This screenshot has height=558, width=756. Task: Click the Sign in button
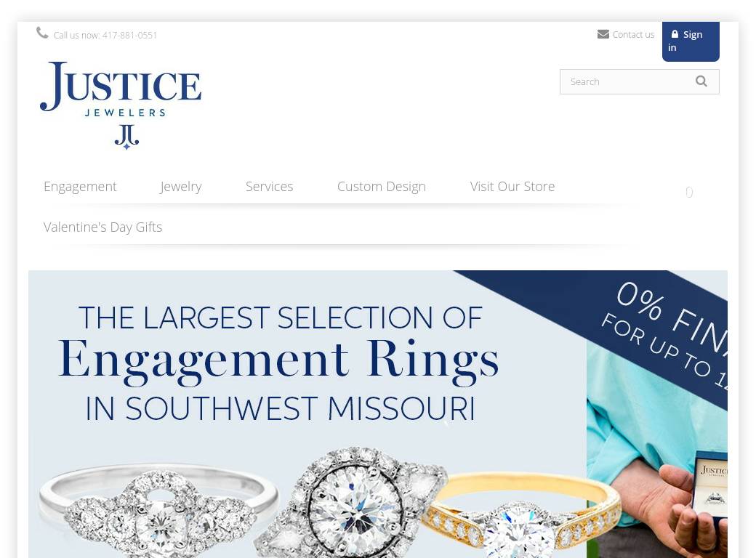[691, 41]
